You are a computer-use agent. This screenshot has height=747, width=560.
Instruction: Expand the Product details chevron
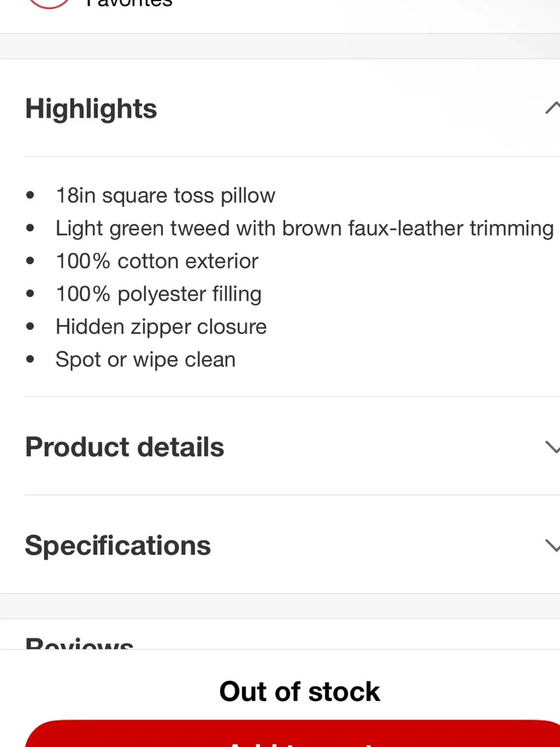(x=553, y=447)
